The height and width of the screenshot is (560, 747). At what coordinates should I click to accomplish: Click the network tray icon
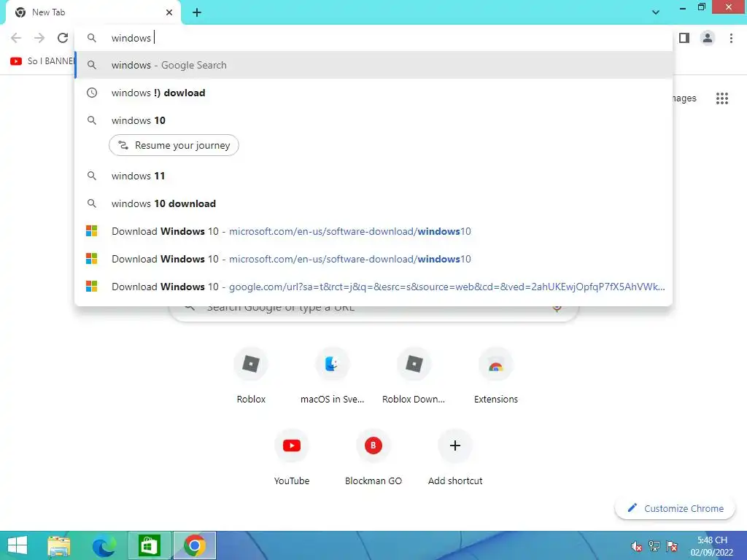point(654,546)
